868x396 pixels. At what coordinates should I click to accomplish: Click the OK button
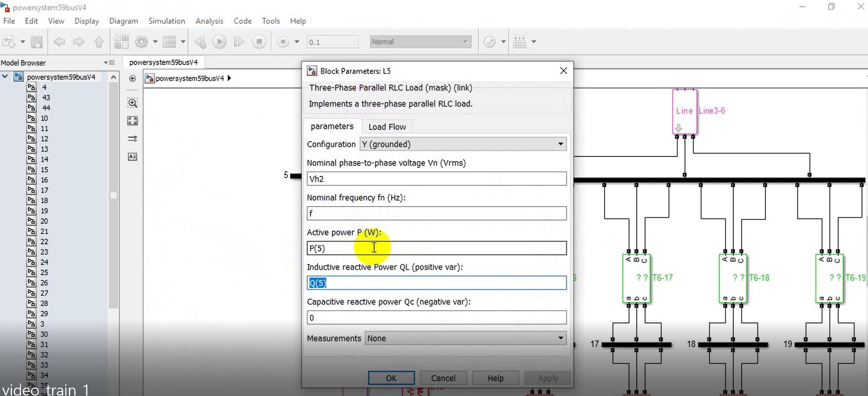pos(391,378)
